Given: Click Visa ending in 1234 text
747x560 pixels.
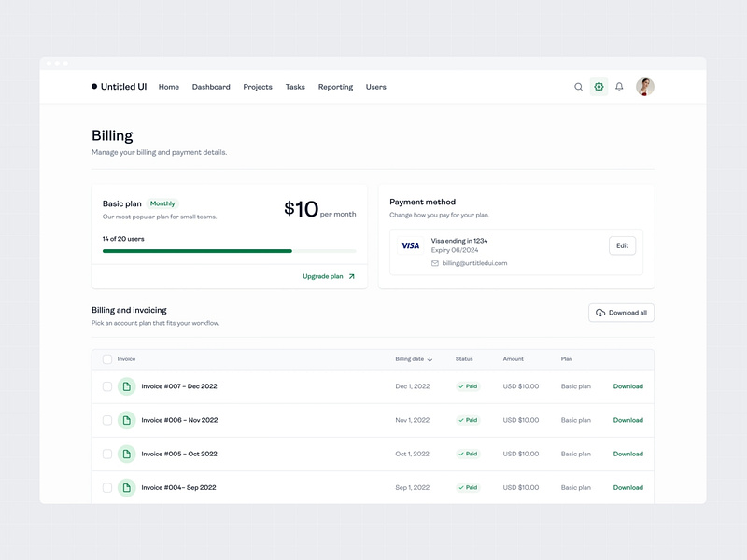Looking at the screenshot, I should [x=459, y=241].
